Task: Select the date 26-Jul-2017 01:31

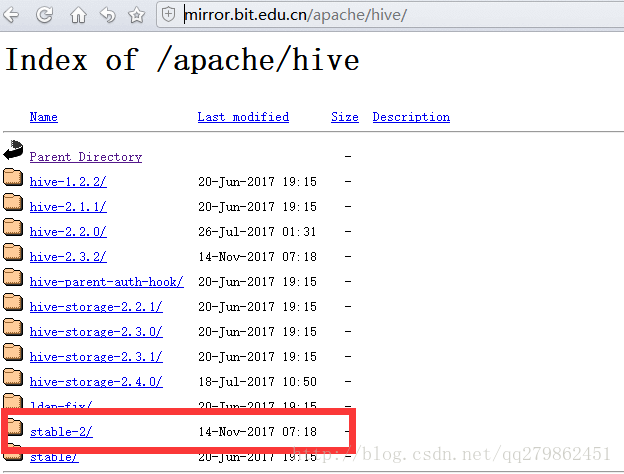Action: point(257,232)
